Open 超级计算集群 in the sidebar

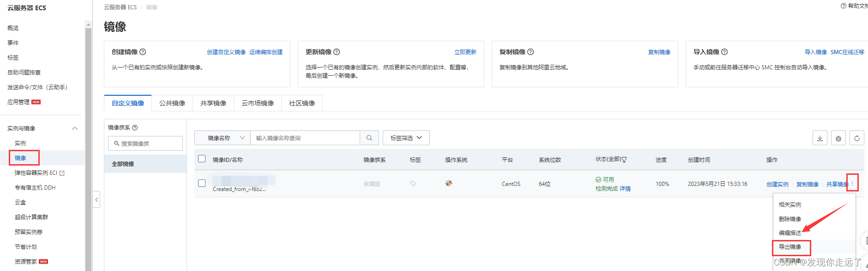pos(31,217)
